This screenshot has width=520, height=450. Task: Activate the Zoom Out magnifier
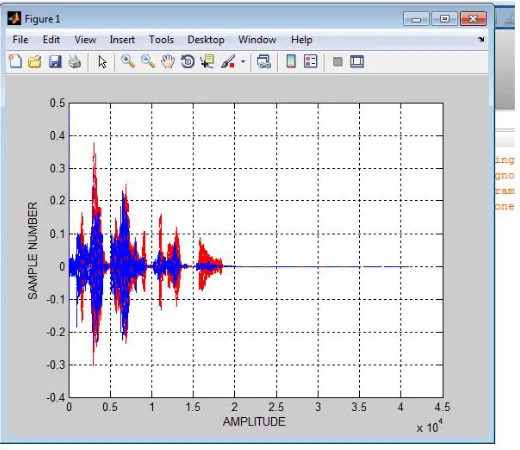point(148,62)
